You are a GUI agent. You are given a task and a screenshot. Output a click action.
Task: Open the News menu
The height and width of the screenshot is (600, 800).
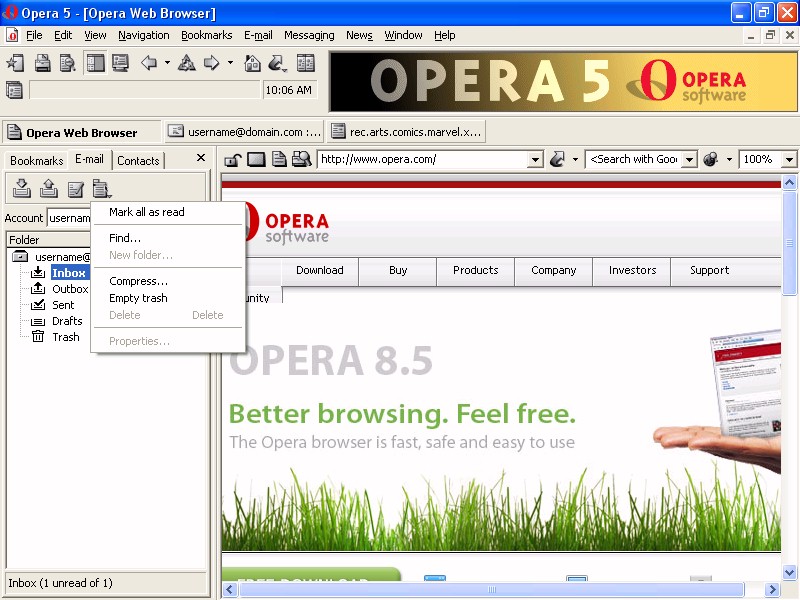point(359,35)
